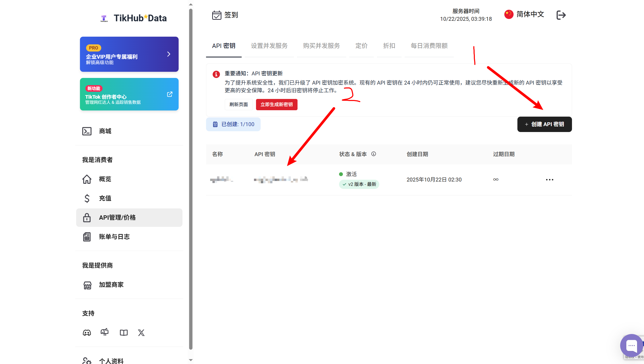Click the logout icon in header
The height and width of the screenshot is (364, 644).
pos(561,15)
